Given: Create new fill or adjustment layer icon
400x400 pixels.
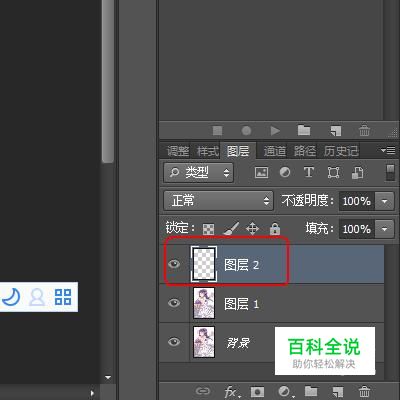Looking at the screenshot, I should 285,391.
